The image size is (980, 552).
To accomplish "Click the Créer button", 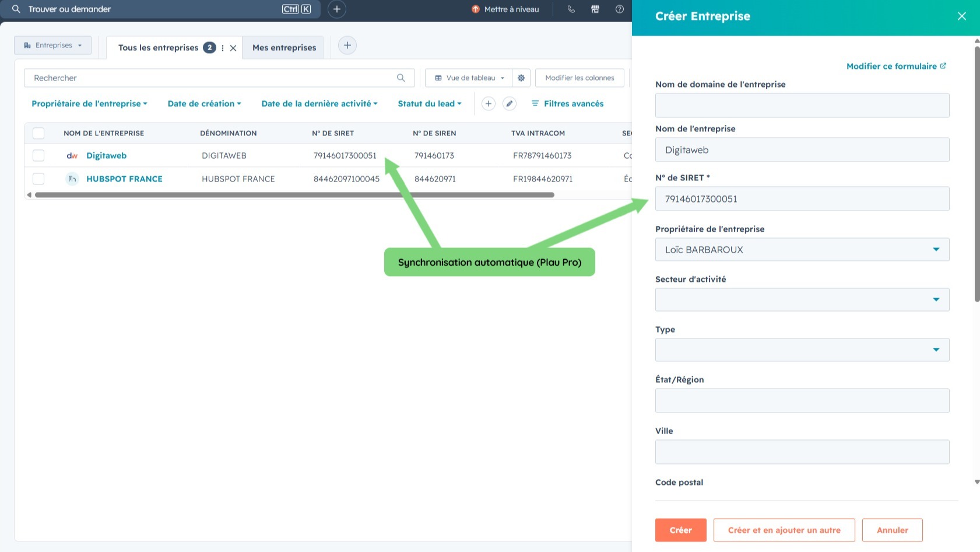I will [681, 530].
